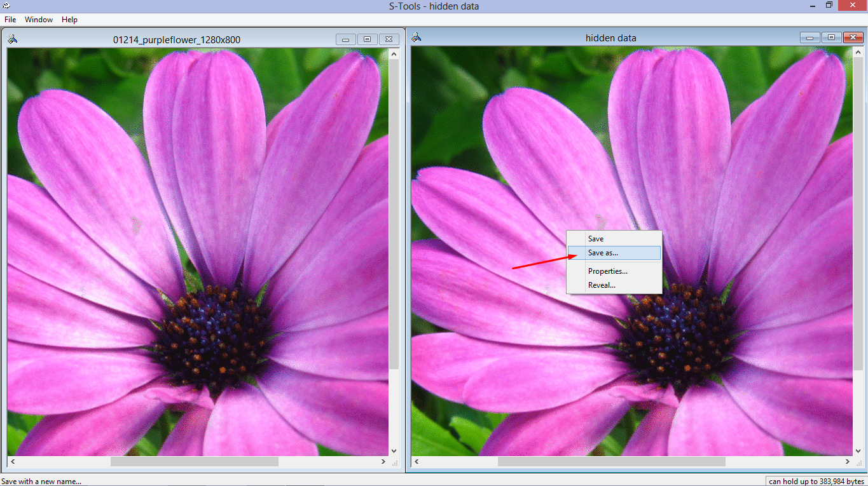Click the 01214_purpleflower window system icon
This screenshot has width=868, height=486.
point(13,39)
